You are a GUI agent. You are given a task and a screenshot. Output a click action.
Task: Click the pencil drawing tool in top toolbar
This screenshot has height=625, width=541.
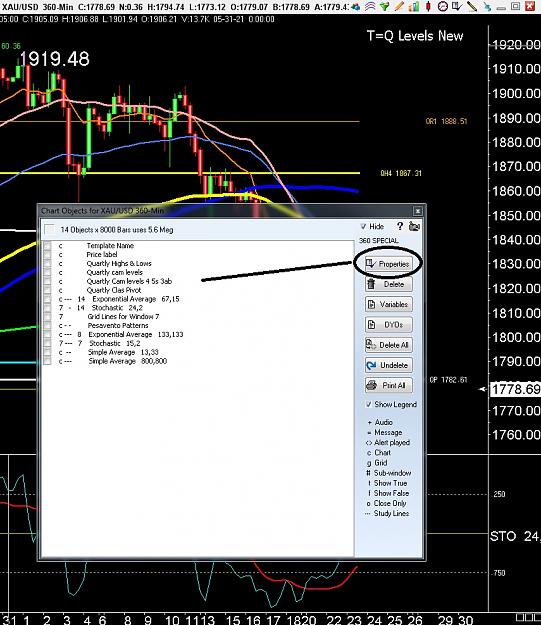pyautogui.click(x=399, y=6)
